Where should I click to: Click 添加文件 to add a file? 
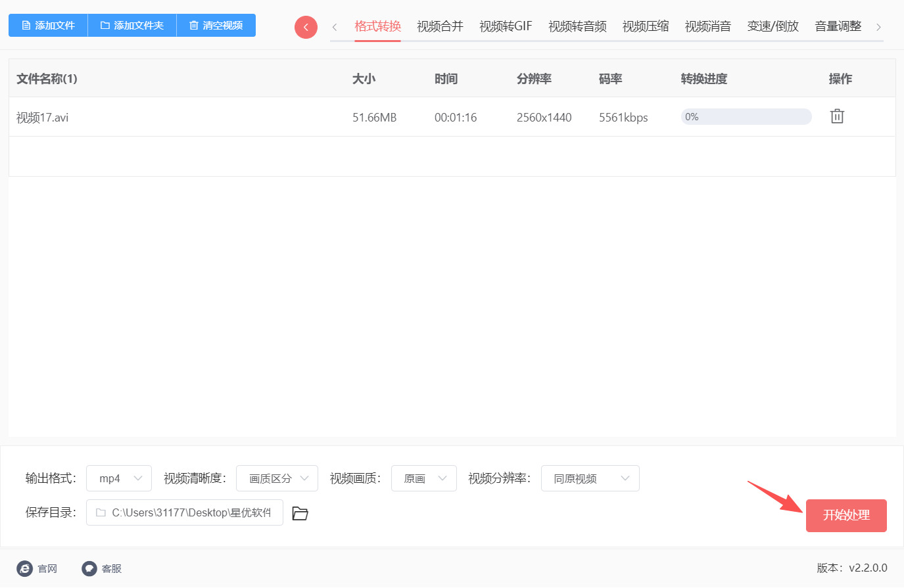click(x=48, y=26)
